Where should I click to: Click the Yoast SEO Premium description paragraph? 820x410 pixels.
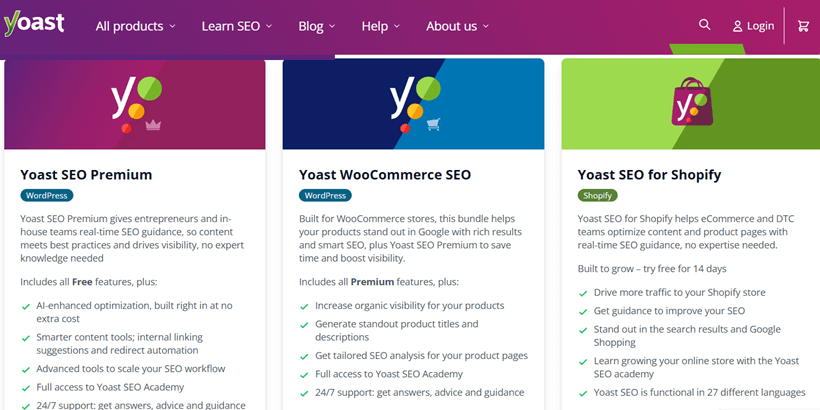132,238
